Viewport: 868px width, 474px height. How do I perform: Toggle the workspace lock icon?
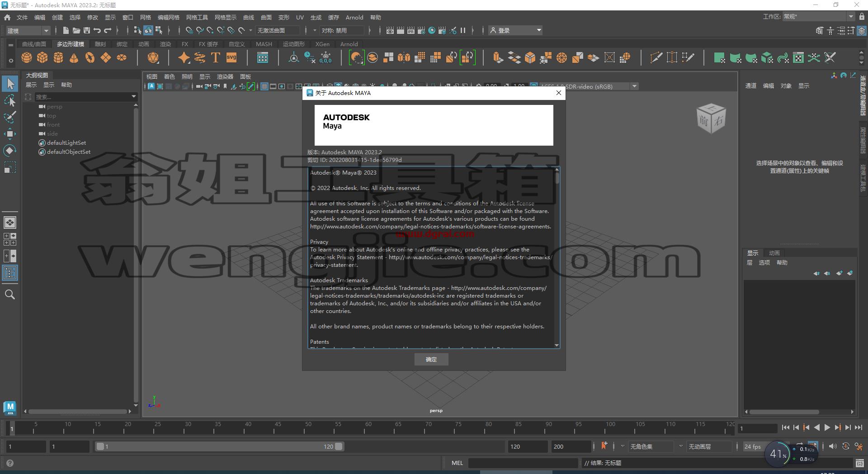pos(862,16)
